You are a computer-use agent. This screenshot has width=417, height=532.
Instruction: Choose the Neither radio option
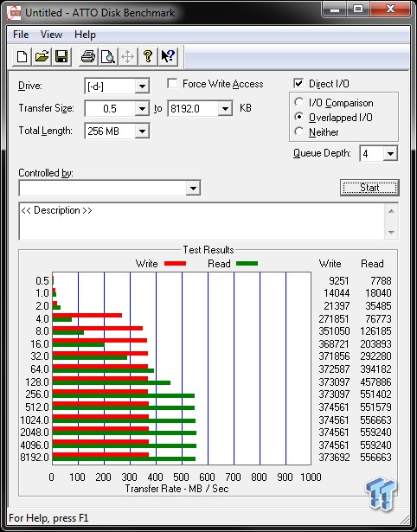pyautogui.click(x=299, y=131)
